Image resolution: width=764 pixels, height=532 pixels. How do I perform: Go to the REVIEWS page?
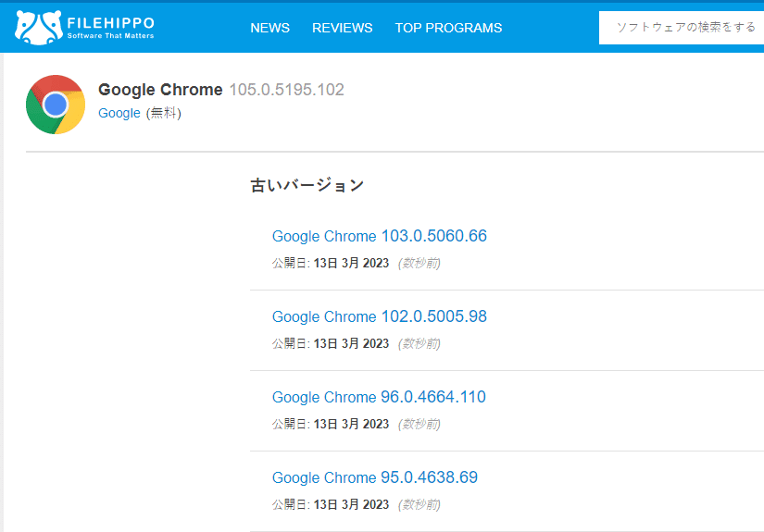click(342, 28)
